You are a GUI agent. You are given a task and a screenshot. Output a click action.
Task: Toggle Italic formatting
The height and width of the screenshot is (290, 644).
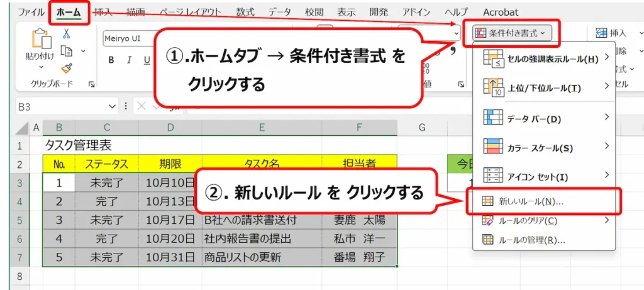pyautogui.click(x=129, y=60)
